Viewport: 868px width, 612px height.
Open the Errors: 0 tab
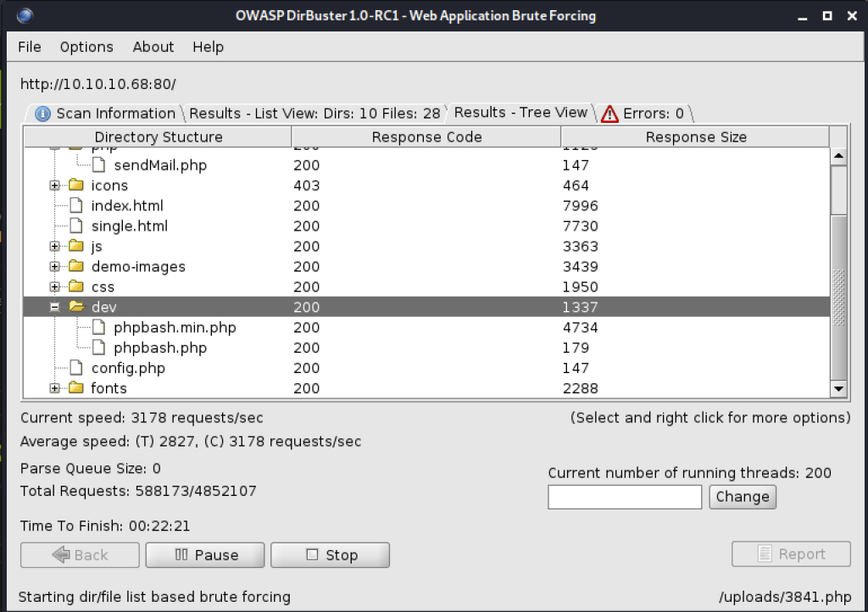pyautogui.click(x=644, y=114)
